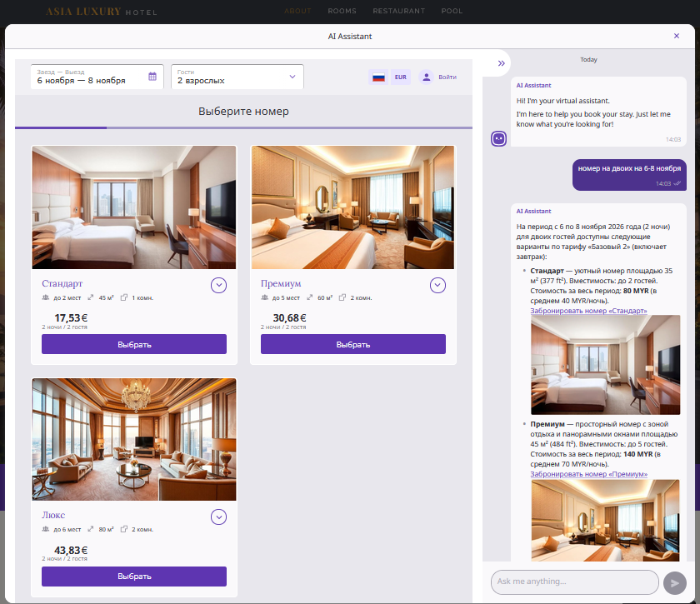
Task: Send the chat message with arrow button
Action: pyautogui.click(x=674, y=583)
